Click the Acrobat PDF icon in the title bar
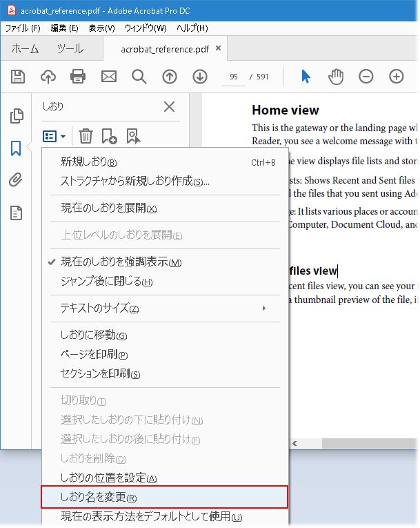This screenshot has width=420, height=528. [12, 10]
